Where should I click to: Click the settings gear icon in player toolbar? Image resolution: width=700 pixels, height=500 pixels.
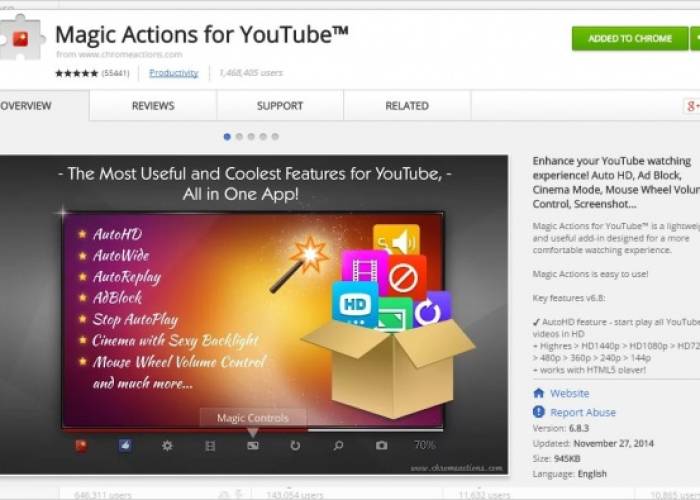[167, 446]
